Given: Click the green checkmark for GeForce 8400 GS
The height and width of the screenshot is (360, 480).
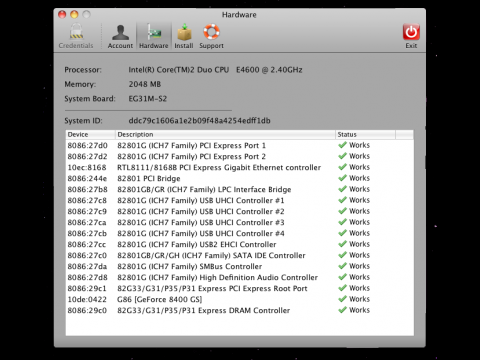Looking at the screenshot, I should [342, 299].
